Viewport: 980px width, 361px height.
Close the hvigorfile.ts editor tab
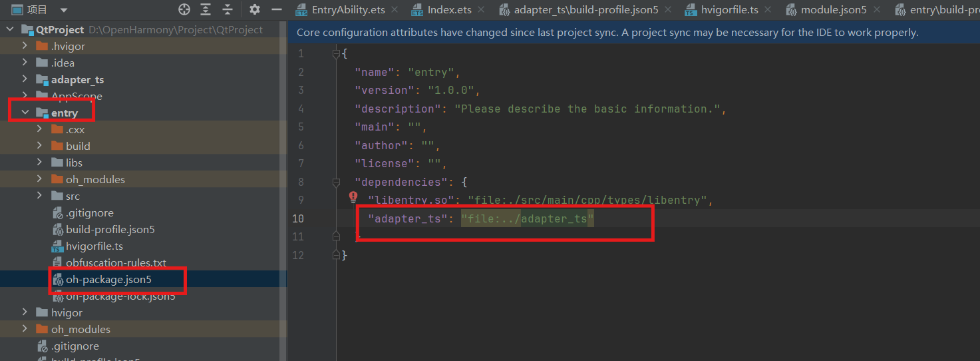(768, 10)
